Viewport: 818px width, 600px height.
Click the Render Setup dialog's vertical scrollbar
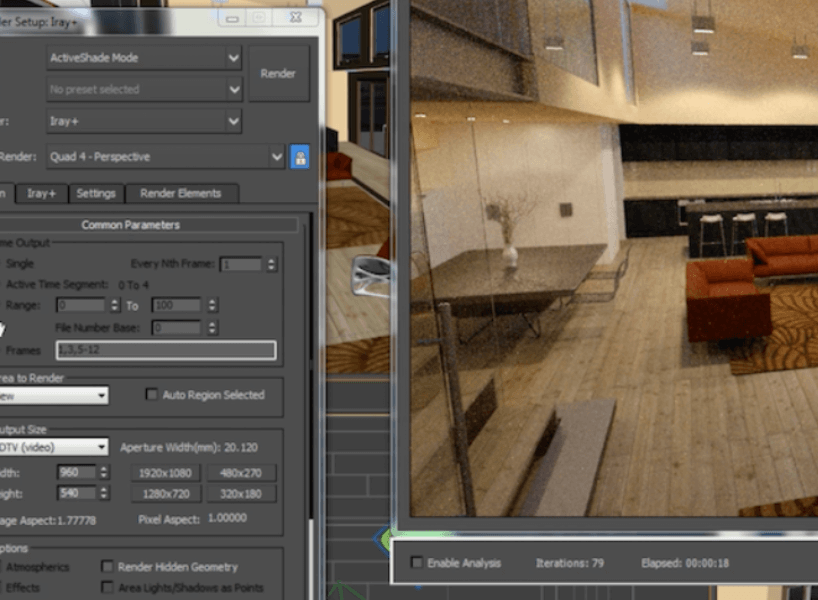click(x=312, y=407)
